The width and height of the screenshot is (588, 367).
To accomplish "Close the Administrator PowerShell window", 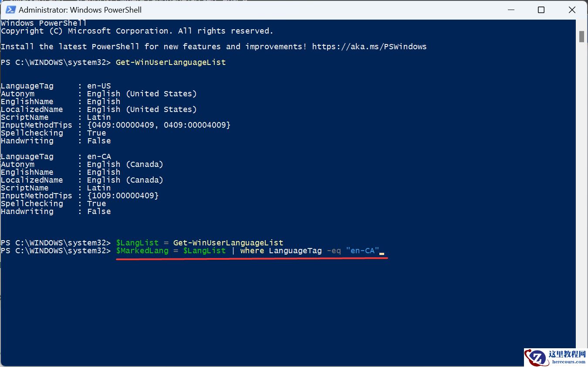I will (572, 10).
